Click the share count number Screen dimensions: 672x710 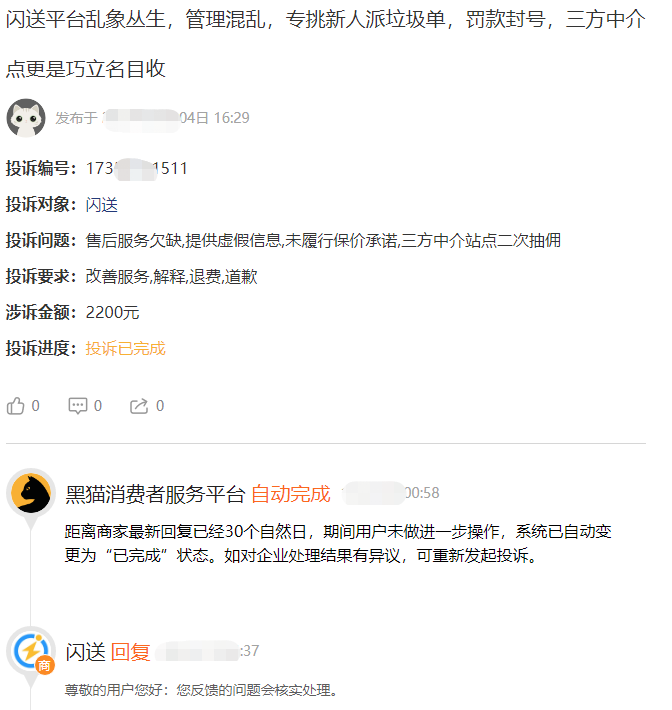tap(159, 406)
